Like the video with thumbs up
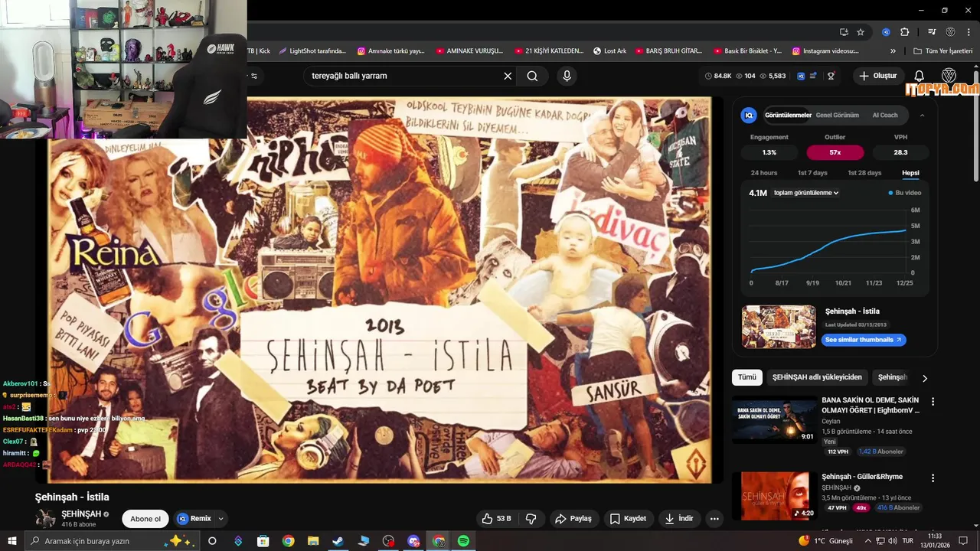 pos(496,519)
